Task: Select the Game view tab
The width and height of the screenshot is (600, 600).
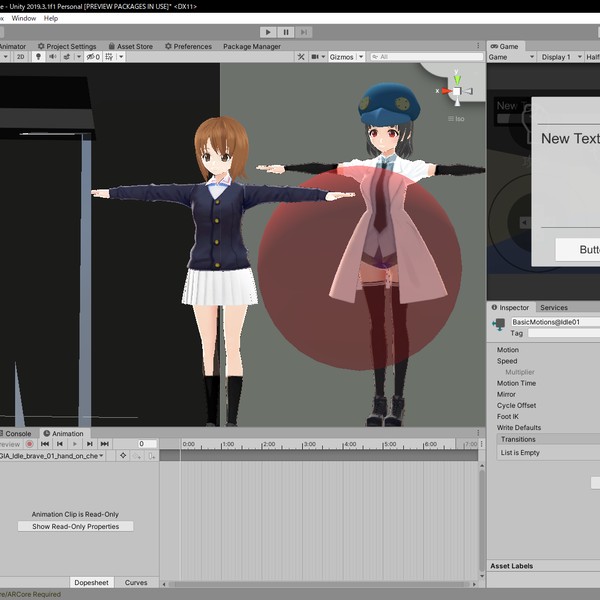Action: tap(505, 46)
